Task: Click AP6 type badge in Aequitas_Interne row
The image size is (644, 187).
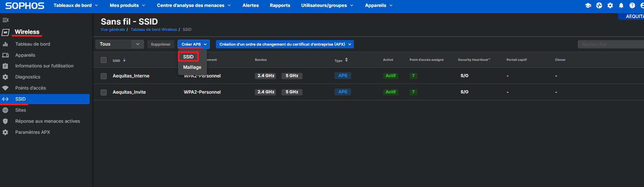Action: coord(343,76)
